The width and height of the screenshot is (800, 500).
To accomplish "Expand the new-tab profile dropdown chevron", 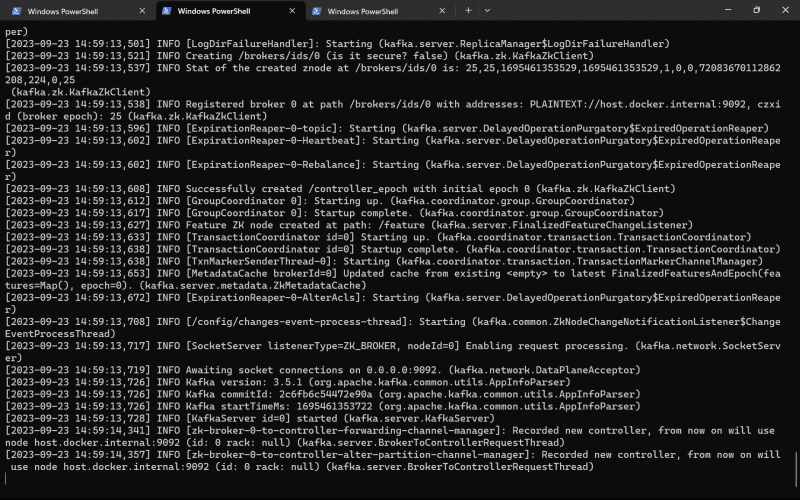I will pos(487,10).
